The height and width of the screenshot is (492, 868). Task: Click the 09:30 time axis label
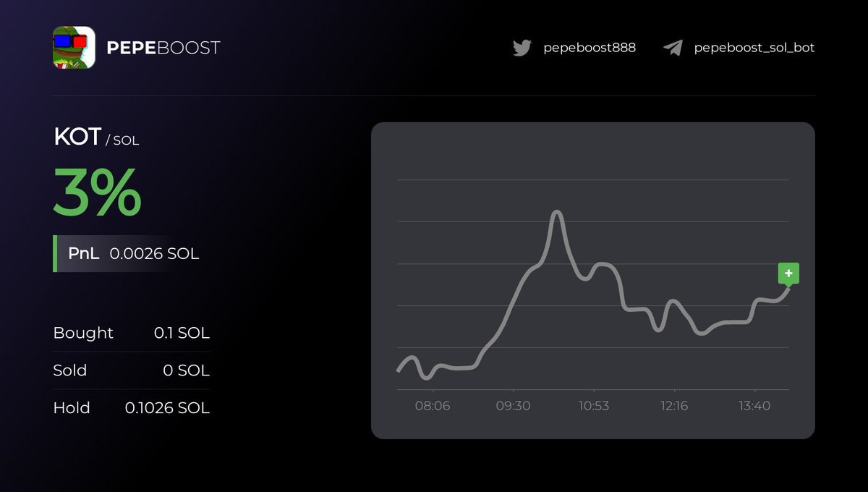click(513, 406)
